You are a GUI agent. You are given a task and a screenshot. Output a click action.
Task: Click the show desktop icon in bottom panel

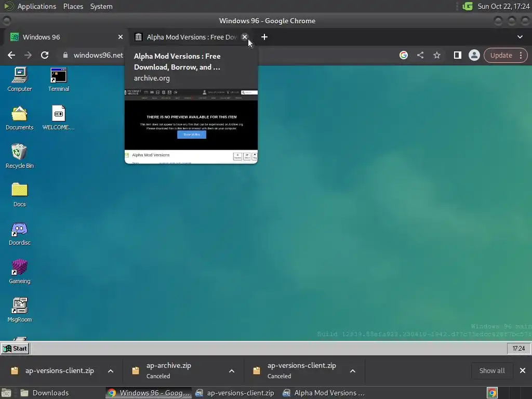pyautogui.click(x=6, y=393)
